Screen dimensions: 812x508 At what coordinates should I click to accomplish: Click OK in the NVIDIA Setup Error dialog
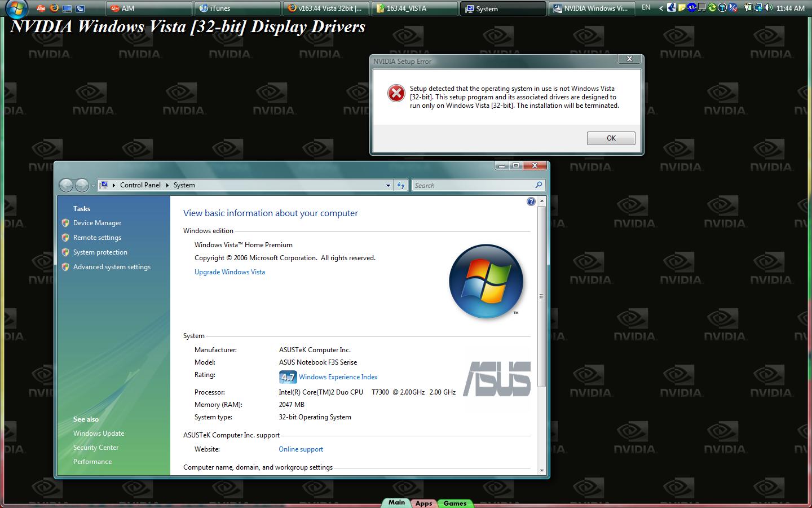pos(611,138)
